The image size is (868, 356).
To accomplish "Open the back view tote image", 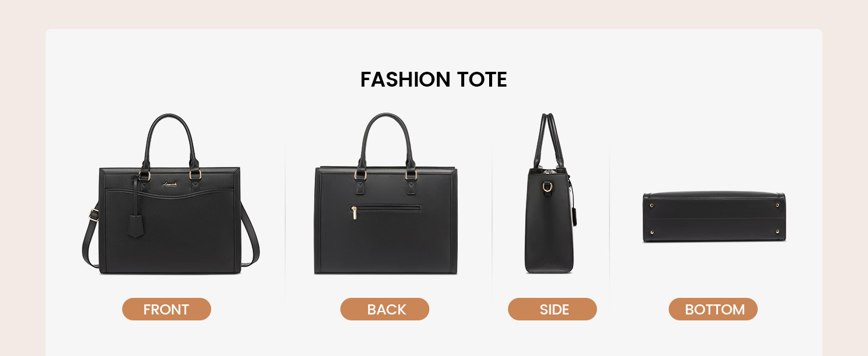I will (386, 194).
